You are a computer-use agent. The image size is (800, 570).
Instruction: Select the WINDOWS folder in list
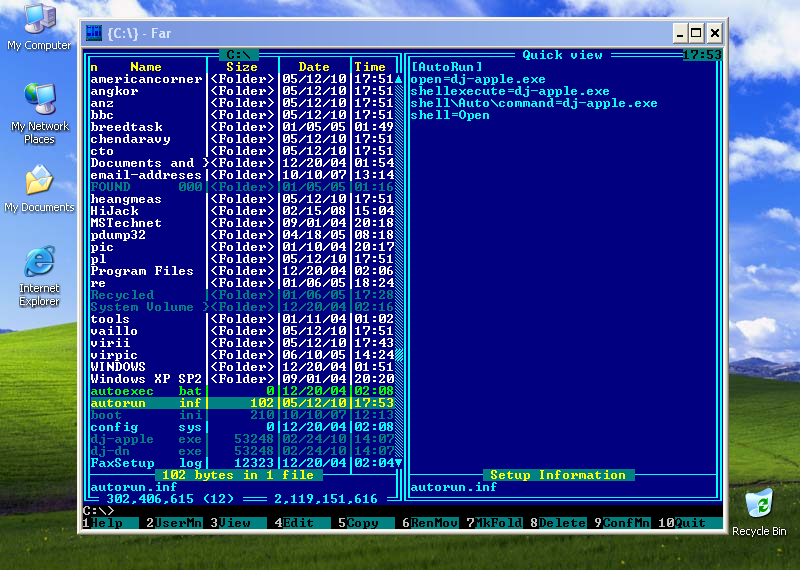[118, 367]
